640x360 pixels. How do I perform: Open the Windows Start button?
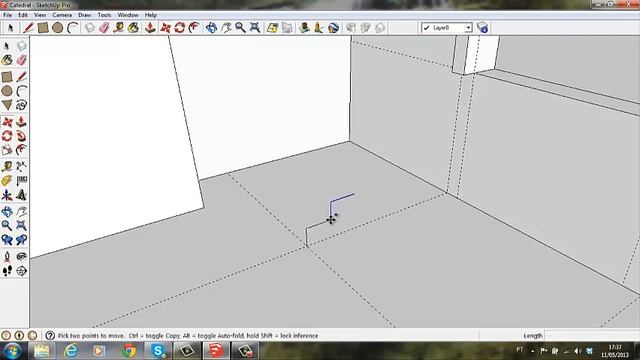[x=12, y=351]
